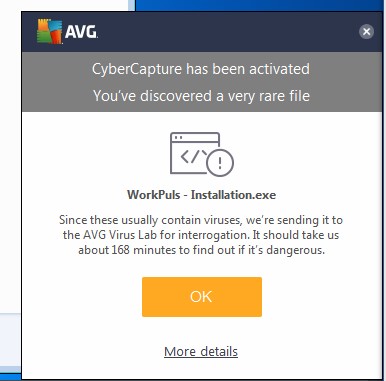Click the AVG four-color logo icon
This screenshot has height=381, width=386.
pyautogui.click(x=49, y=31)
